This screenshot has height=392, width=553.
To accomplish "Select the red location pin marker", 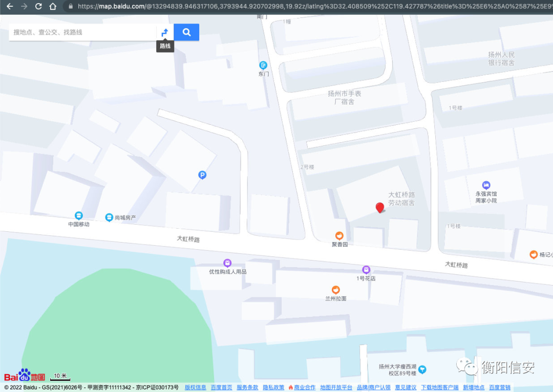I will 380,207.
